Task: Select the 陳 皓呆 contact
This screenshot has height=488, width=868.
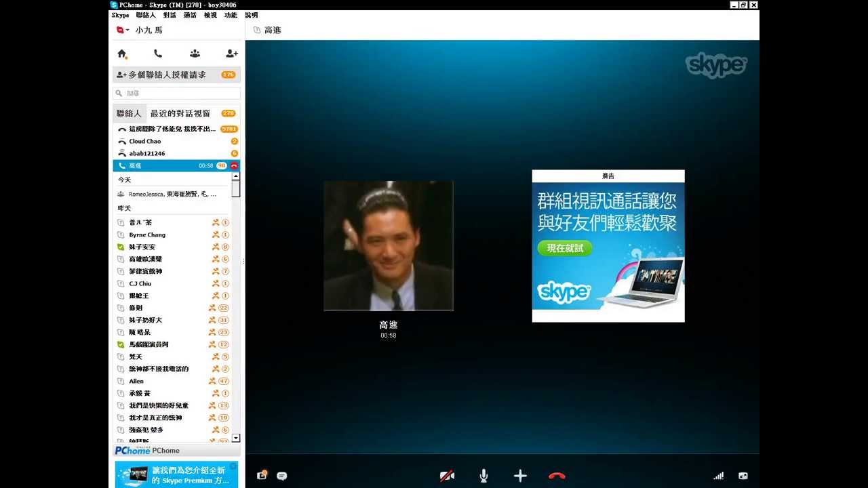Action: pyautogui.click(x=172, y=332)
